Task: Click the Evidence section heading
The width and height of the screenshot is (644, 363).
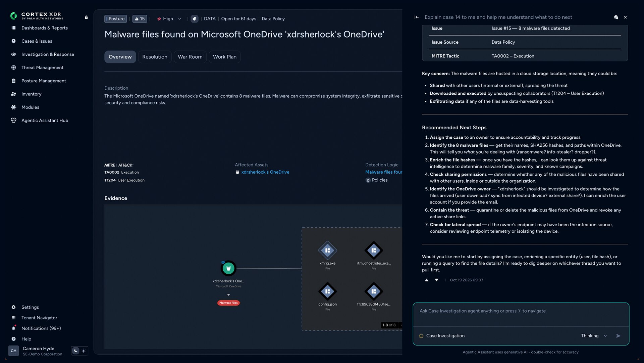Action: (116, 198)
